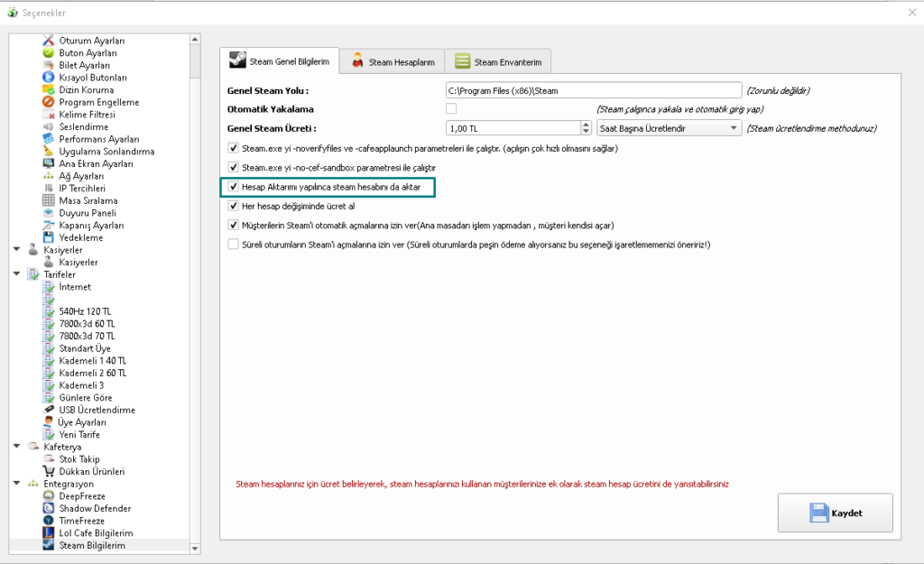This screenshot has height=564, width=924.
Task: Click the Genel Steam Yolu path field
Action: coord(593,90)
